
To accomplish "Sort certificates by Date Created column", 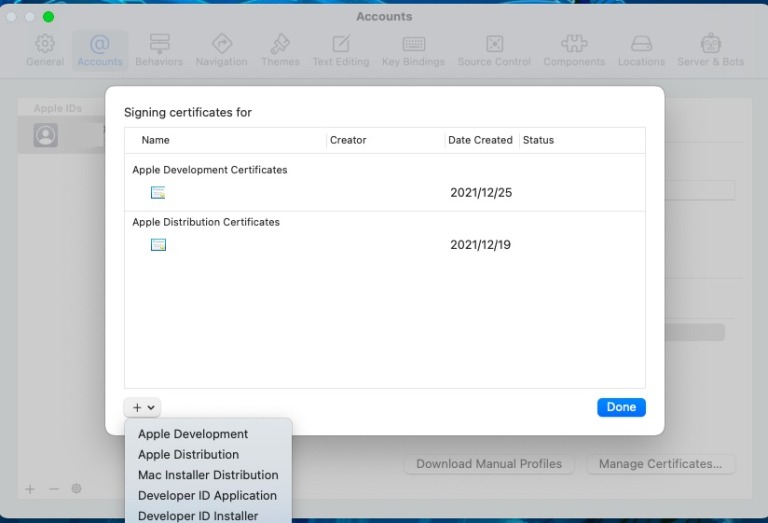I will [x=480, y=140].
